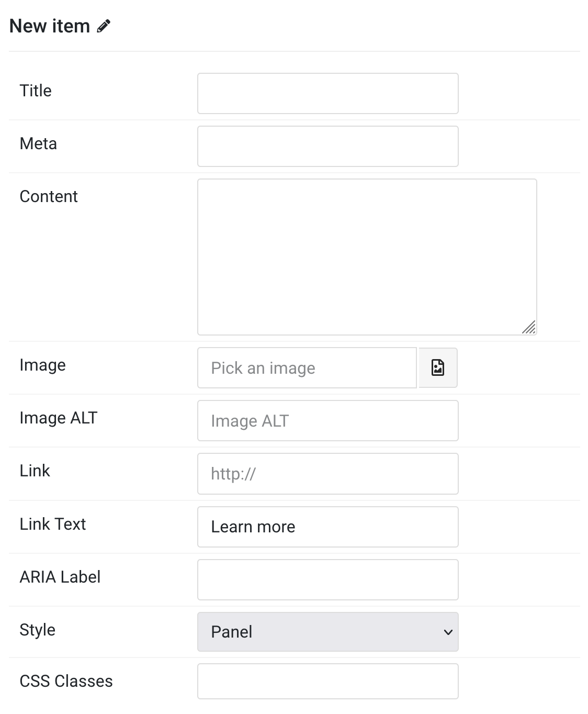Screen dimensions: 588x714
Task: Click the Style label text
Action: [38, 630]
